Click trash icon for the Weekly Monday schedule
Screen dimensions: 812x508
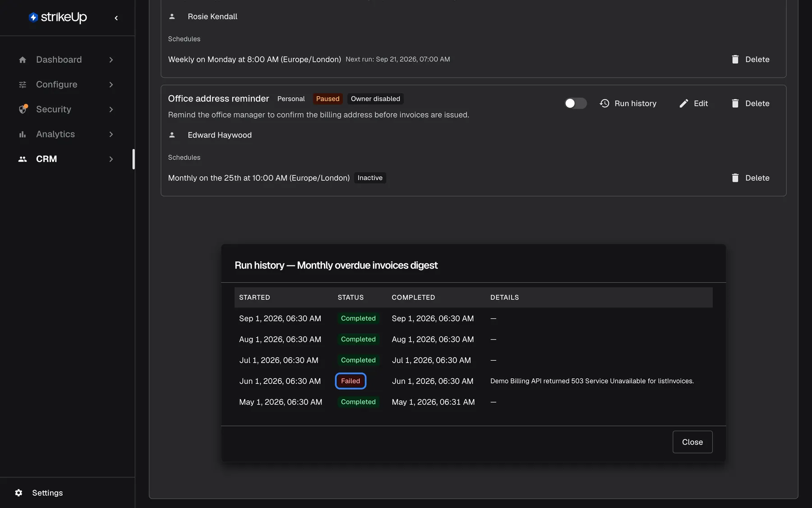coord(735,59)
